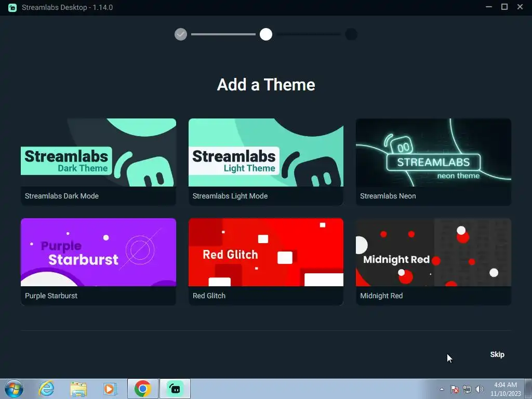532x399 pixels.
Task: Open the clock showing 4:04 AM
Action: 505,389
